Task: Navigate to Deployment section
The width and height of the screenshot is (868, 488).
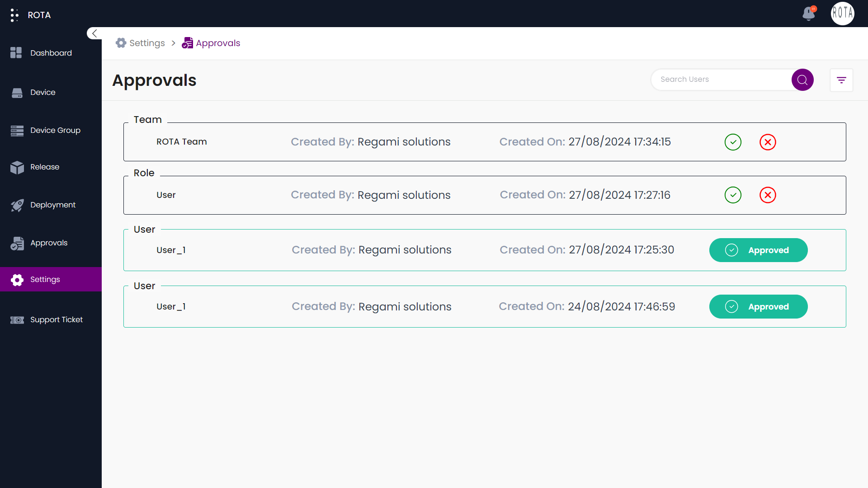Action: click(53, 205)
